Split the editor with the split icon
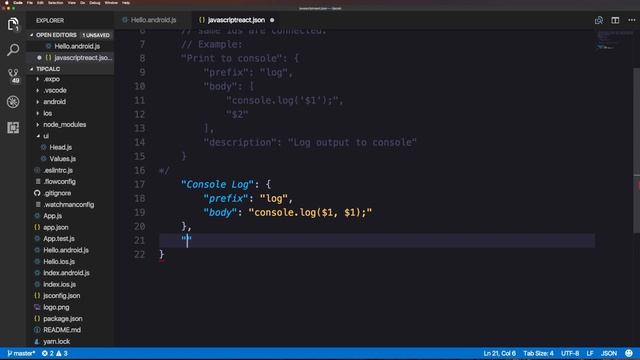Viewport: 640px width, 360px height. coord(615,20)
